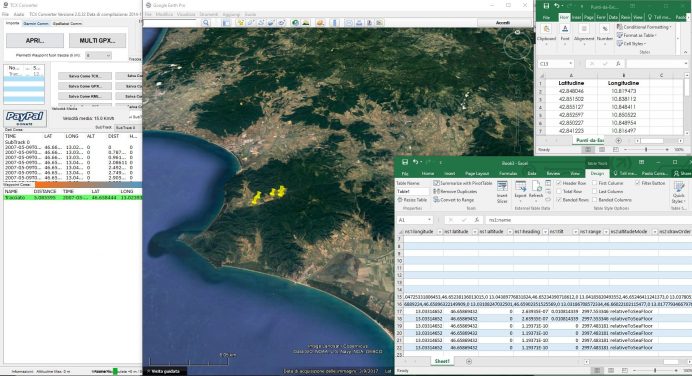Click the green Tracciato row in TCX Converter
Image resolution: width=692 pixels, height=376 pixels.
[73, 198]
